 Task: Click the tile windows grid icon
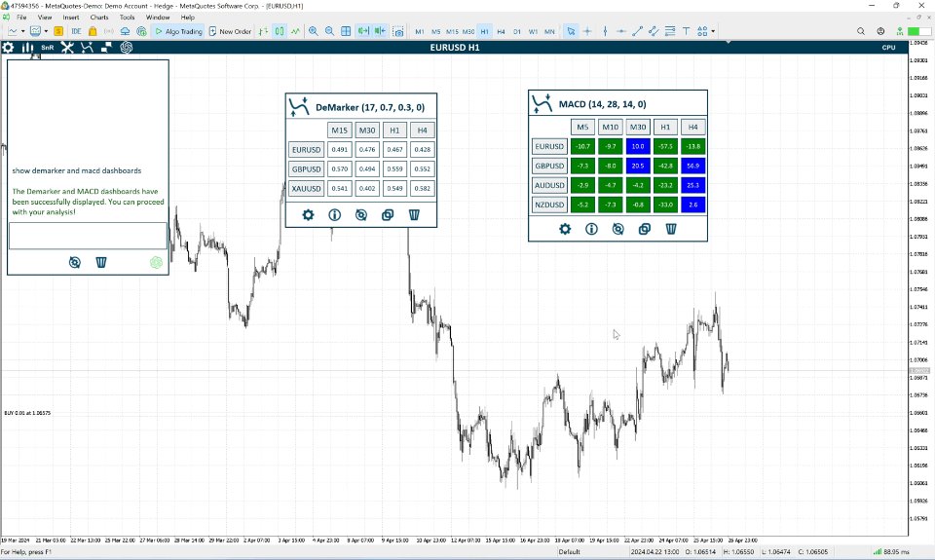click(346, 31)
